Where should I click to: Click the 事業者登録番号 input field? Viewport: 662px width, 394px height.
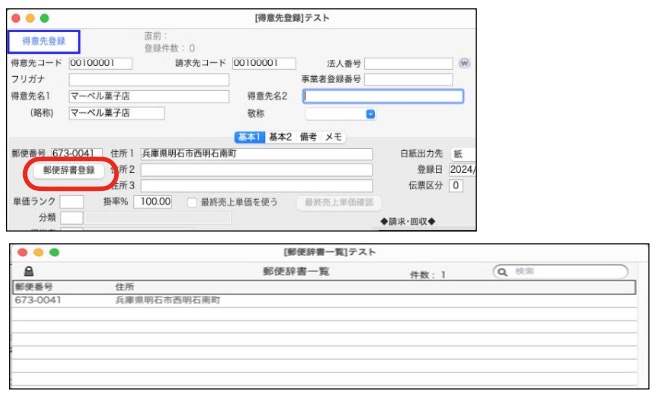point(409,79)
